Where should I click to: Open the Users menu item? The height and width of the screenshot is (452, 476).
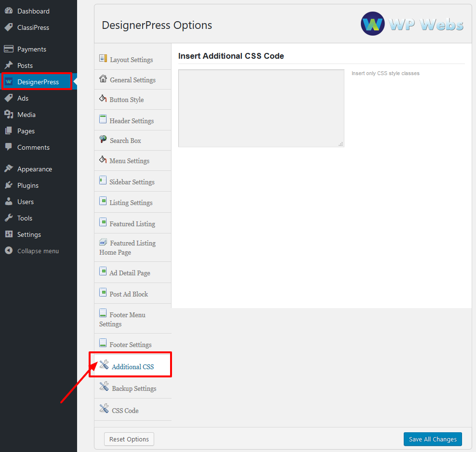[39, 202]
